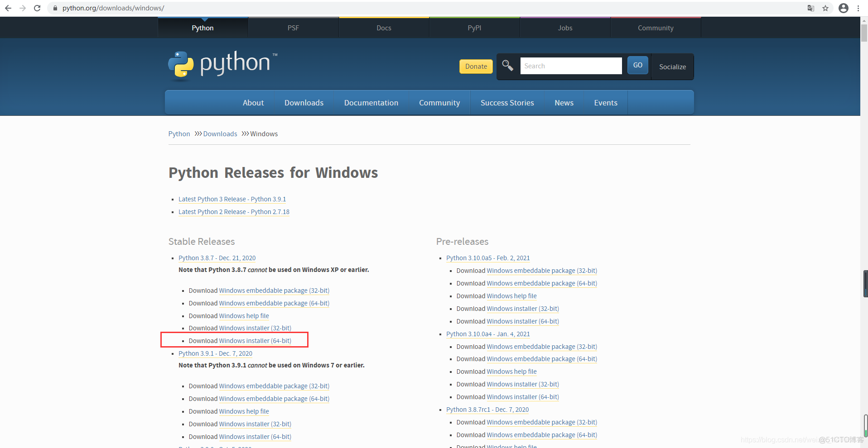This screenshot has height=448, width=868.
Task: Download 3.8.7 Windows installer 64-bit
Action: (255, 341)
